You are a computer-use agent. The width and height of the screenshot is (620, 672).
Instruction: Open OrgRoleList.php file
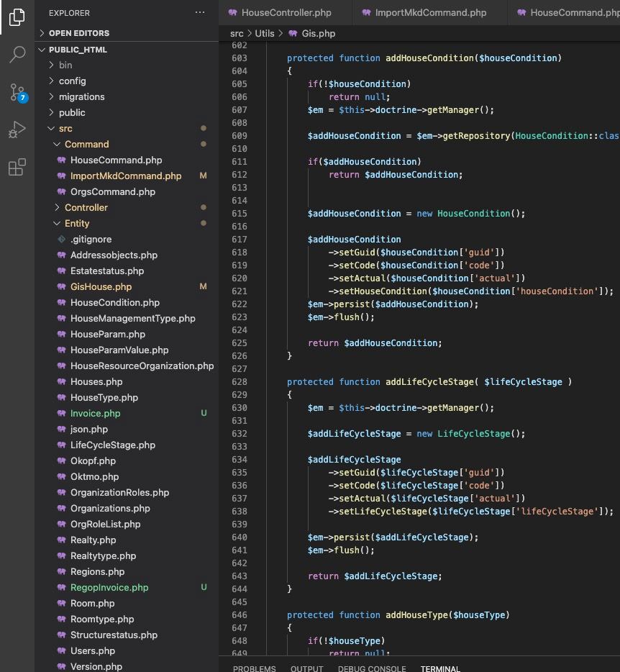click(127, 524)
